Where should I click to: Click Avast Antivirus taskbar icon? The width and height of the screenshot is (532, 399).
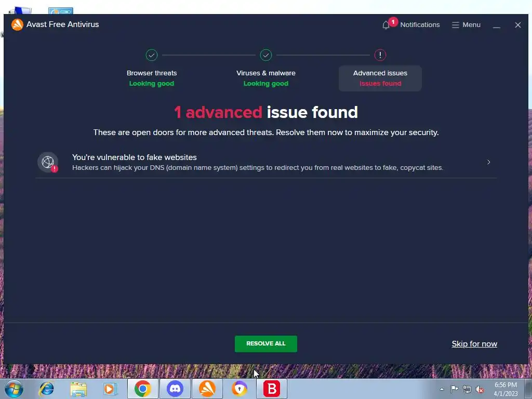click(x=207, y=389)
